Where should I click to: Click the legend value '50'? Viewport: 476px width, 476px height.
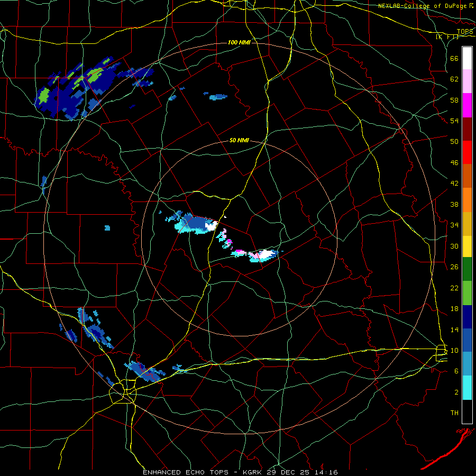pos(454,142)
